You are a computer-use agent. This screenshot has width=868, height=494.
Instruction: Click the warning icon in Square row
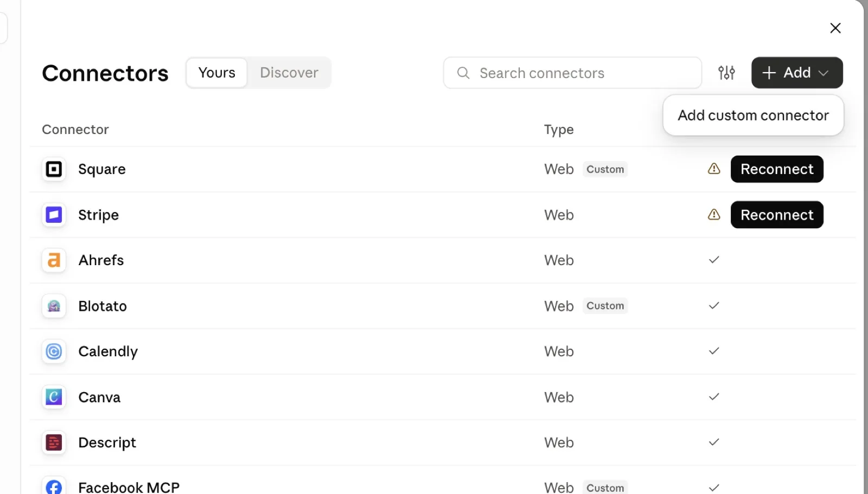click(714, 169)
